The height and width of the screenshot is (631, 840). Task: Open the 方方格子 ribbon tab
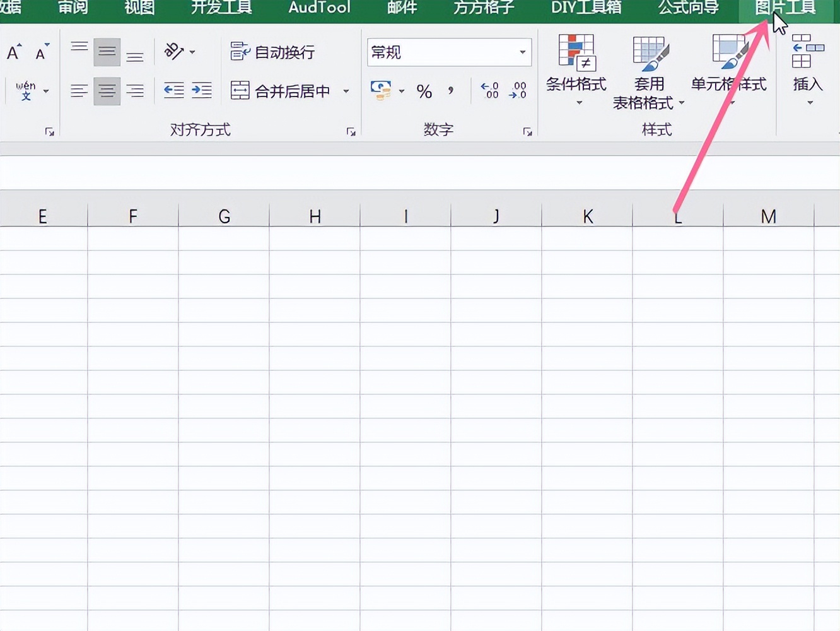click(x=482, y=8)
